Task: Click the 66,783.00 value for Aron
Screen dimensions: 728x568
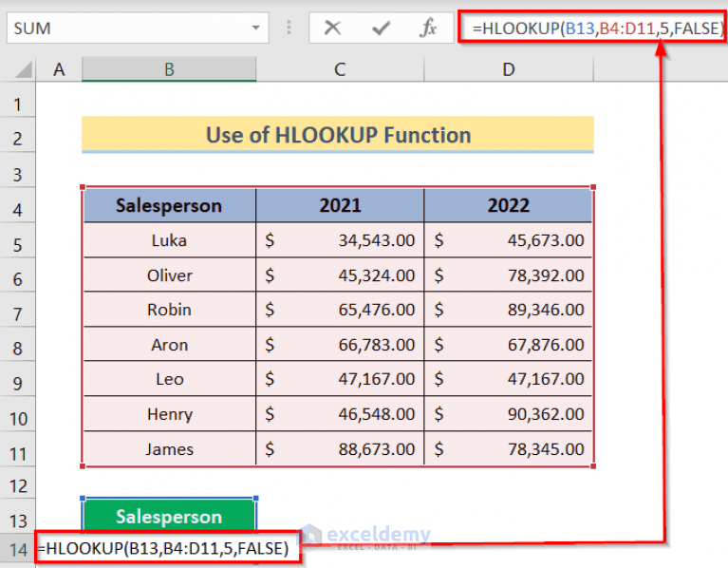Action: click(340, 345)
